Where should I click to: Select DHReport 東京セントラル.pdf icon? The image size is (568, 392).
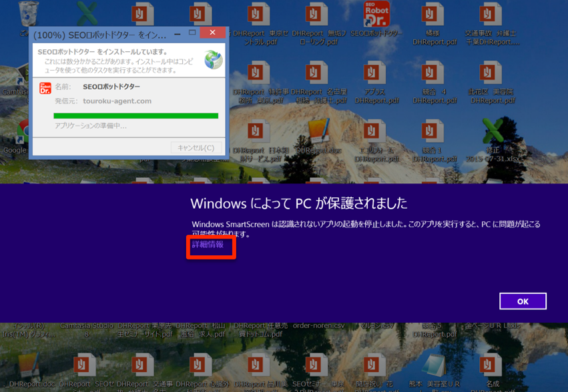[x=258, y=15]
